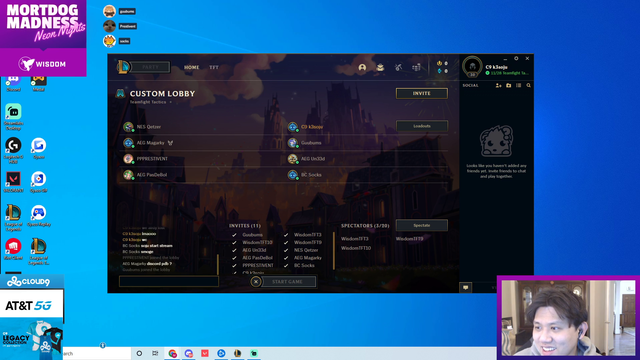The image size is (640, 360).
Task: Switch to the TFT tab
Action: (214, 67)
